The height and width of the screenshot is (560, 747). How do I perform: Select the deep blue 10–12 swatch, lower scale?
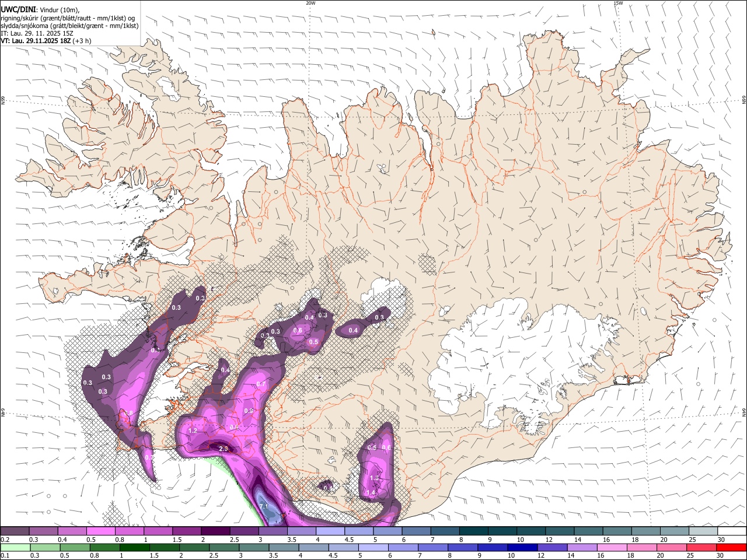click(x=523, y=547)
